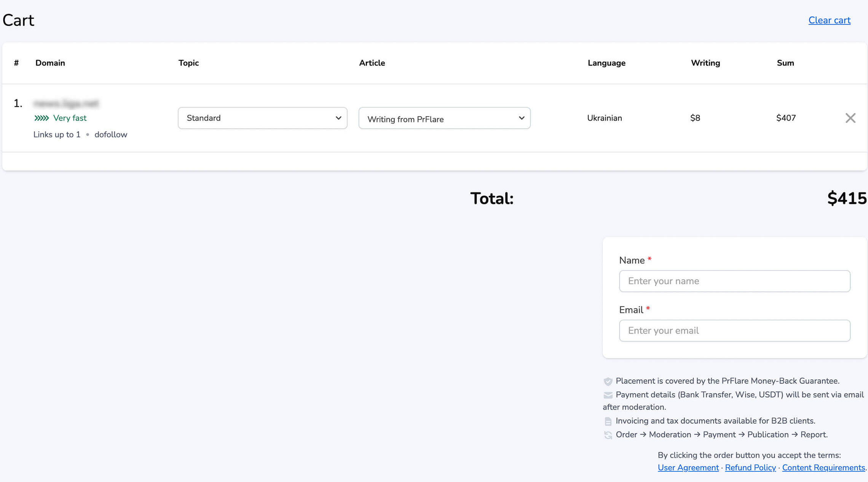Remove the first cart item with X icon
The image size is (868, 482).
tap(850, 118)
